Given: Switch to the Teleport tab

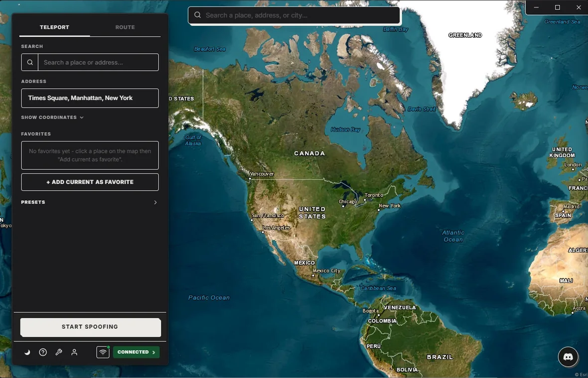Looking at the screenshot, I should pyautogui.click(x=54, y=27).
